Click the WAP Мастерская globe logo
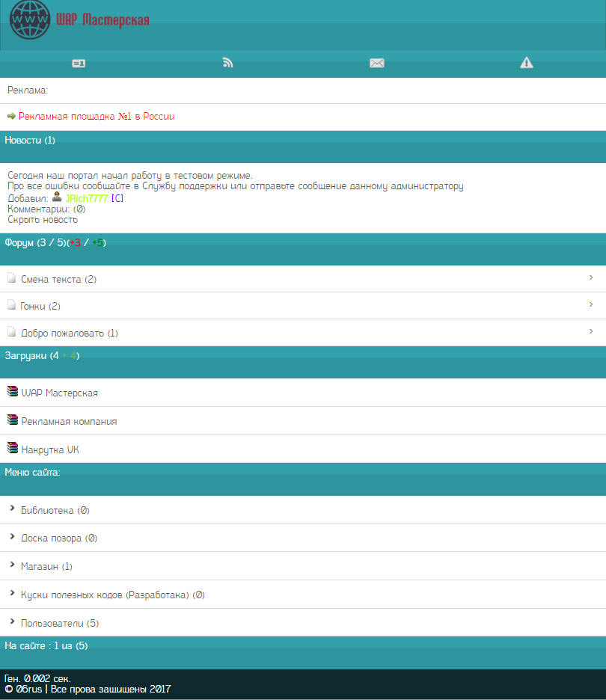This screenshot has height=700, width=606. coord(30,21)
